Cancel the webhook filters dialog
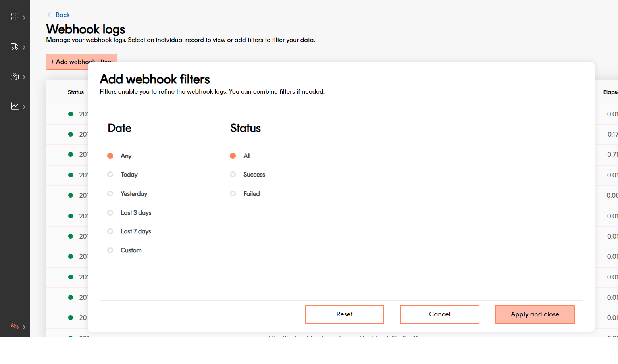The image size is (618, 364). [x=439, y=314]
